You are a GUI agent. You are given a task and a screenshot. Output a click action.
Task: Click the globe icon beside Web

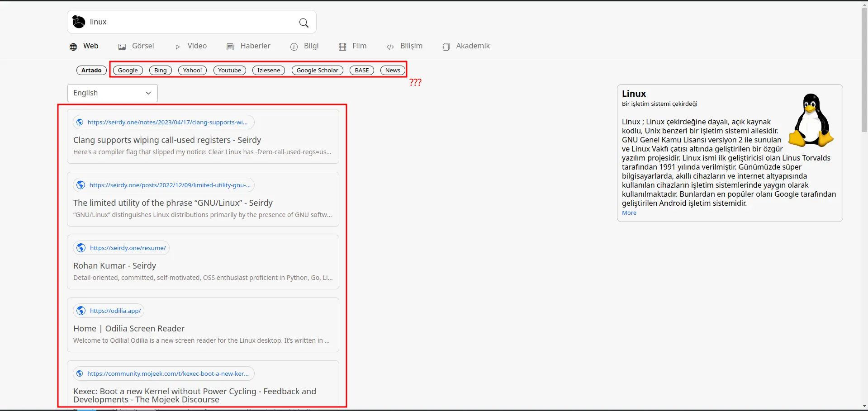click(x=73, y=47)
